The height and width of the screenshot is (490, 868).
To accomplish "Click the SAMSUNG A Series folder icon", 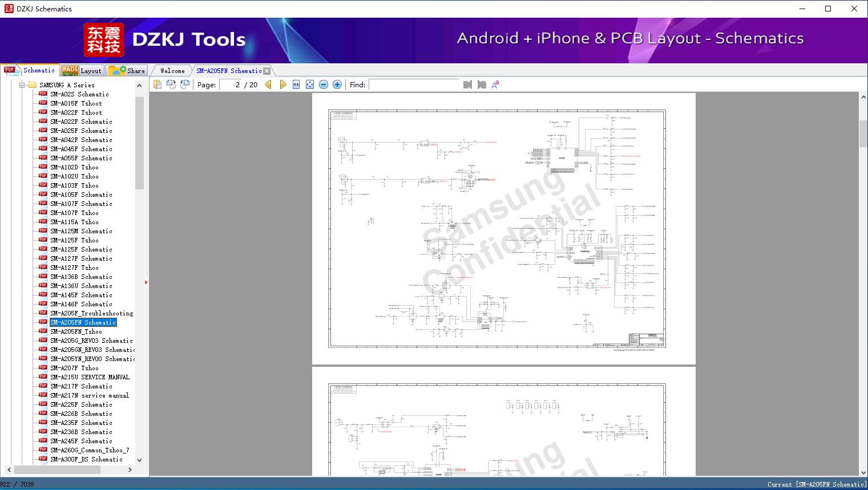I will tap(33, 85).
